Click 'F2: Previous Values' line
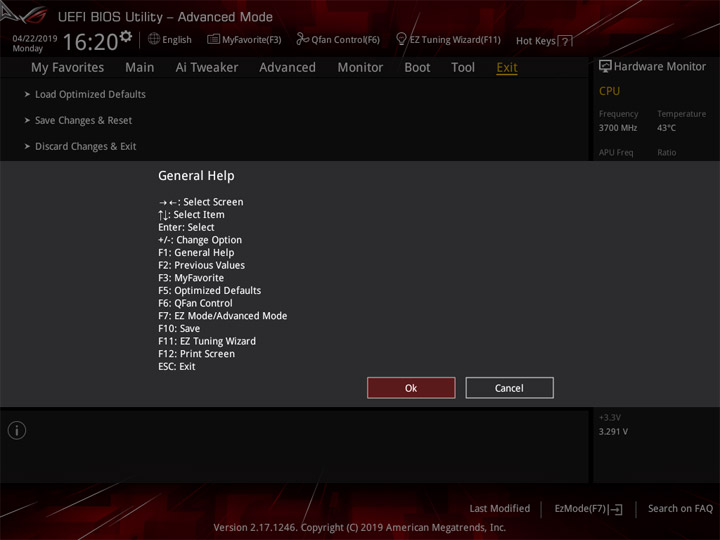 (202, 265)
